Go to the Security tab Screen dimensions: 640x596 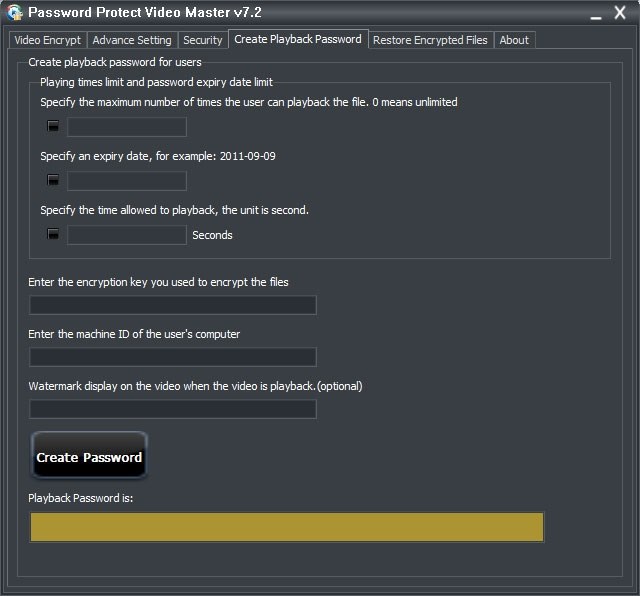[x=203, y=40]
